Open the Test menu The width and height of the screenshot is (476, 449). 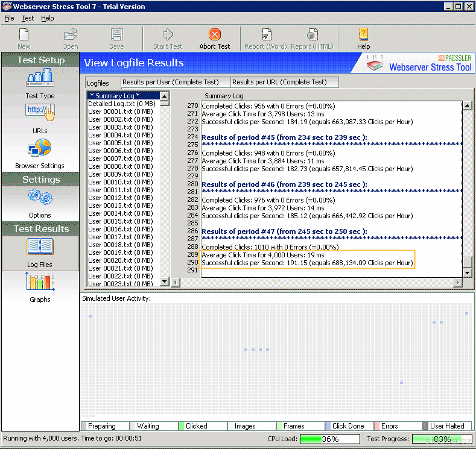point(28,18)
